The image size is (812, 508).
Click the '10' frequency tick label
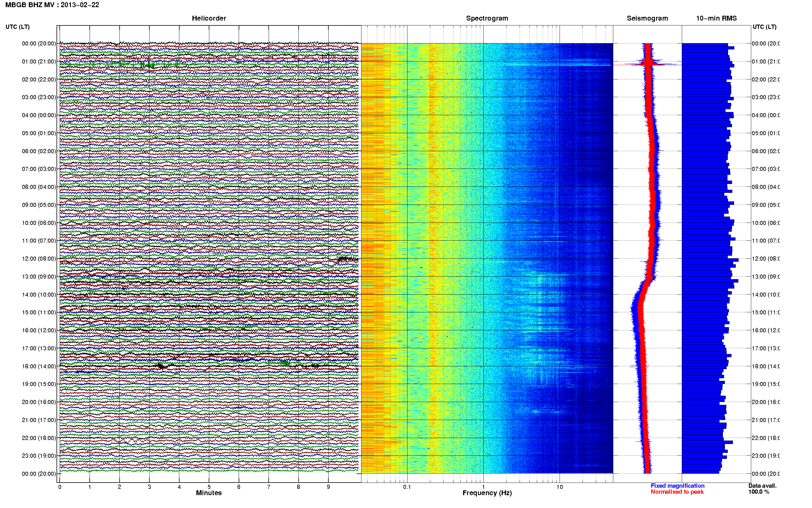[560, 487]
